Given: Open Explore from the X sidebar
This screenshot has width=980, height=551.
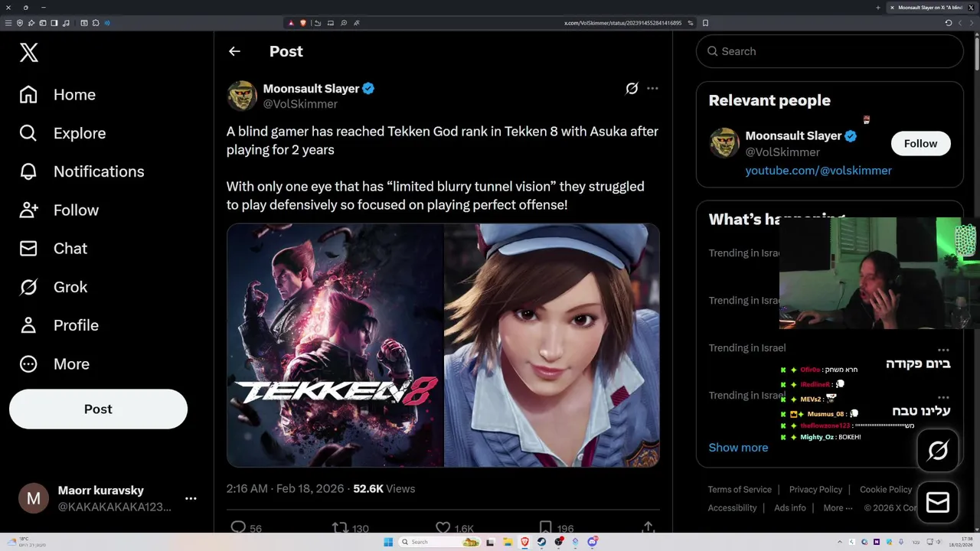Looking at the screenshot, I should pos(62,133).
